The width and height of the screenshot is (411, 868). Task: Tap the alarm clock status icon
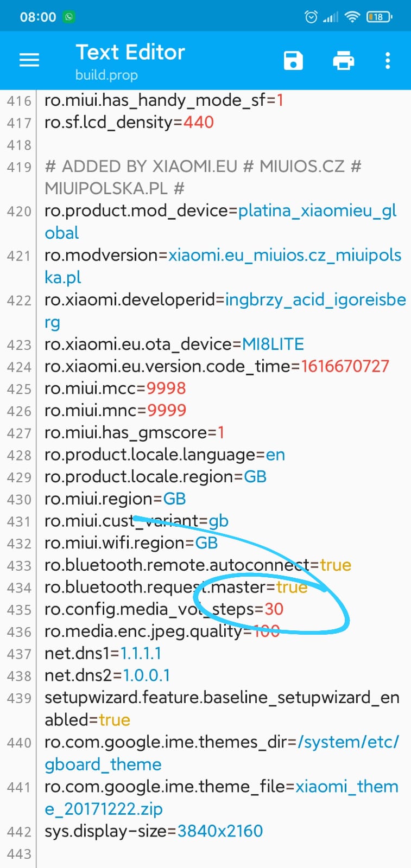[311, 17]
